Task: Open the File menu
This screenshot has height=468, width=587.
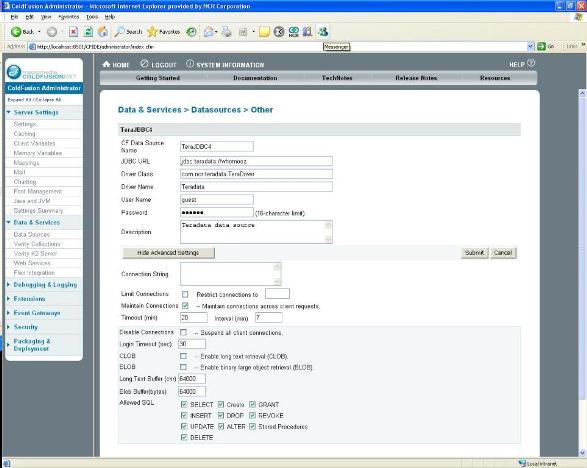Action: tap(14, 17)
